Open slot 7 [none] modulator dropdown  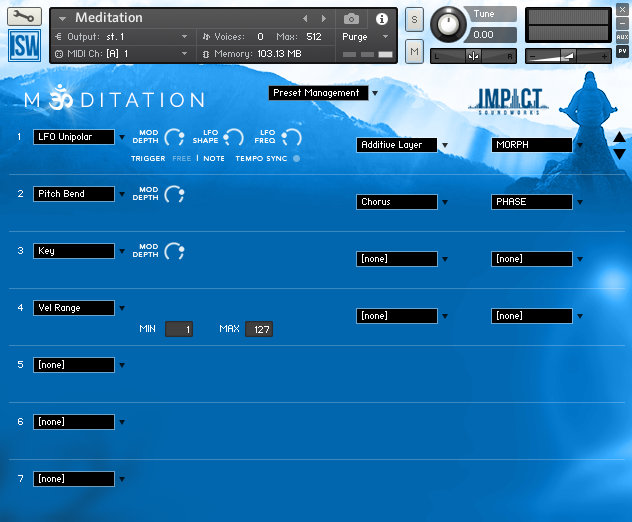tap(74, 479)
